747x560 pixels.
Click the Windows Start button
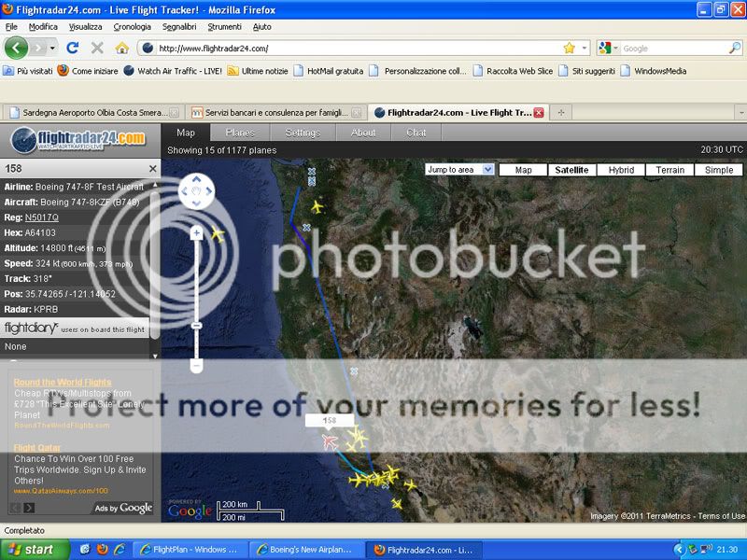coord(34,550)
